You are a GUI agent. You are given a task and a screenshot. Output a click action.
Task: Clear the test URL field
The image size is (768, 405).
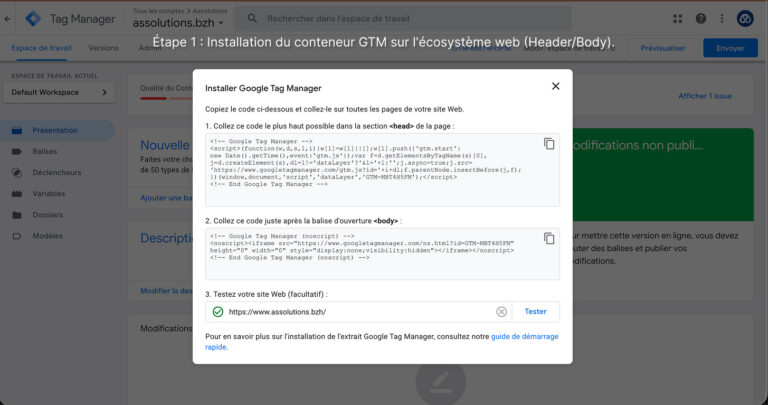click(x=501, y=312)
